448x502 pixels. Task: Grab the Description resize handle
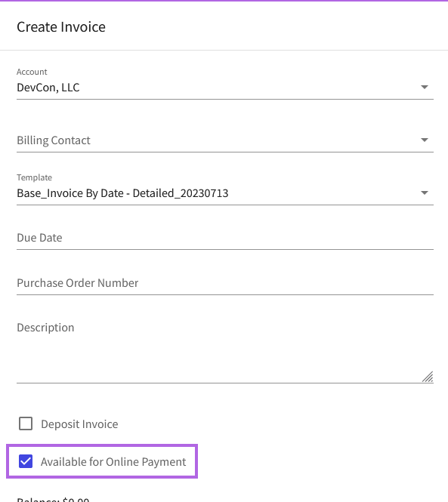point(428,377)
